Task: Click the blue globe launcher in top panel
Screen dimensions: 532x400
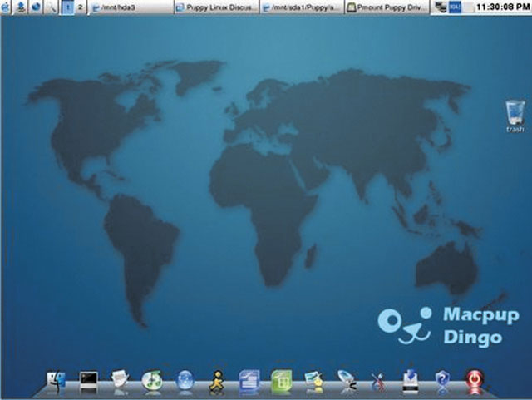Action: (36, 7)
